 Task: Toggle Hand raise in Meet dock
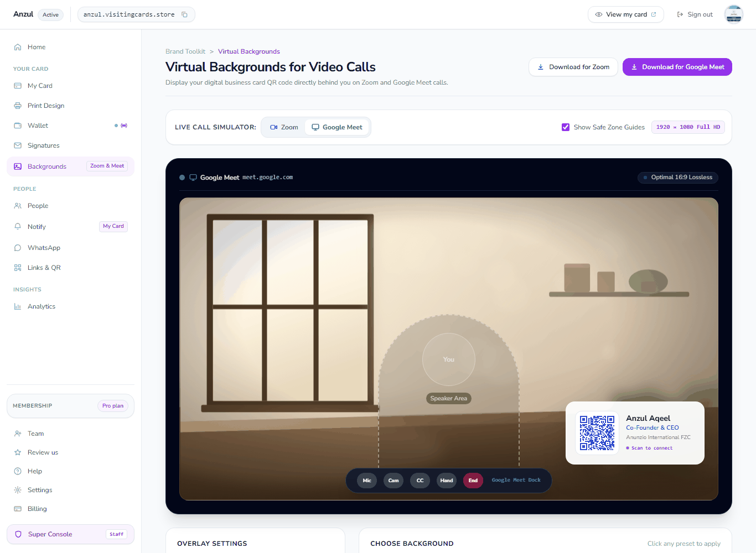[447, 480]
